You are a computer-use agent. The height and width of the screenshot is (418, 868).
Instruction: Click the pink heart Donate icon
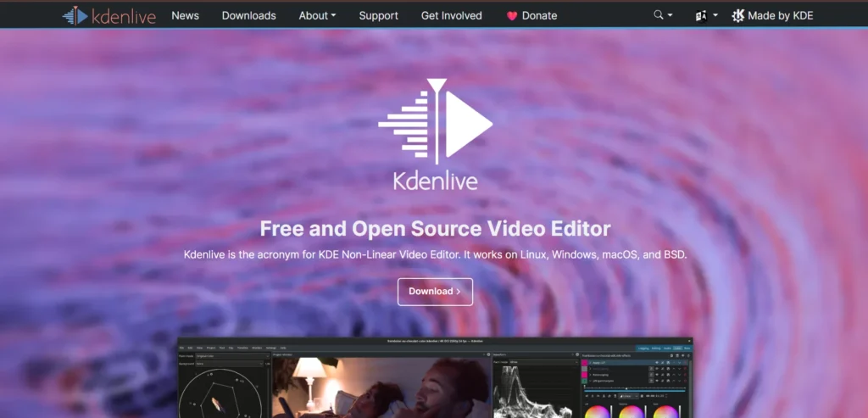pyautogui.click(x=512, y=15)
